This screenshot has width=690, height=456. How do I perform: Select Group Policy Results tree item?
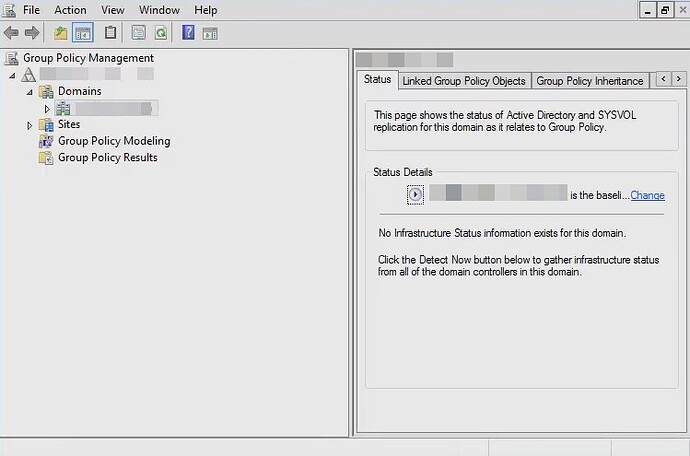(x=108, y=158)
